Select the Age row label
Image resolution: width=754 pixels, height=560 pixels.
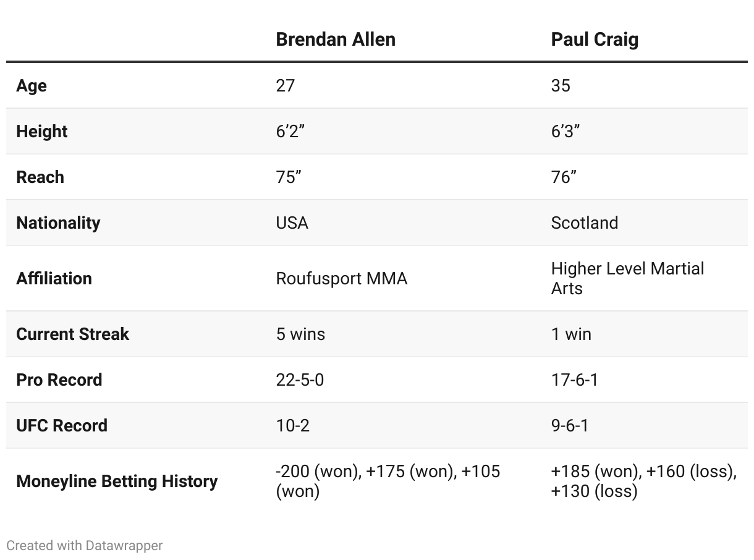coord(32,85)
